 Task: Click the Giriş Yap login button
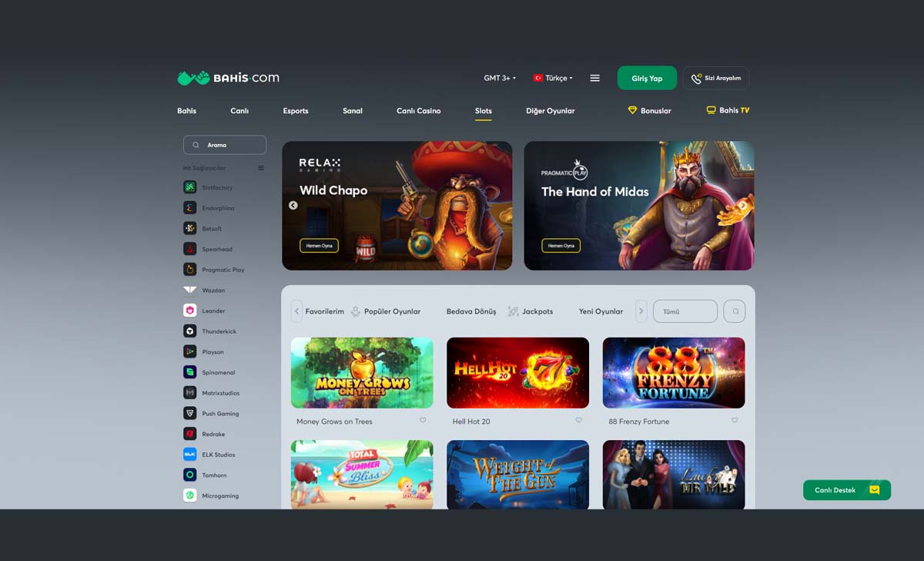tap(647, 78)
